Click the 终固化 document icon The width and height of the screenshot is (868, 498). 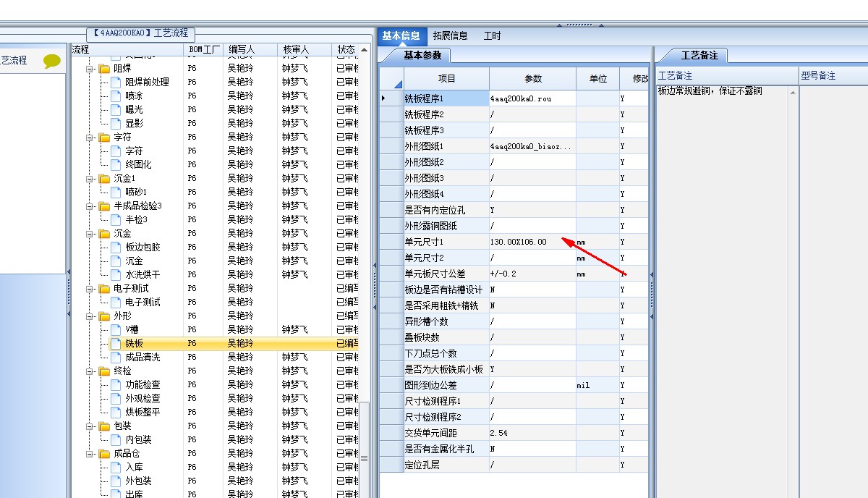[116, 165]
